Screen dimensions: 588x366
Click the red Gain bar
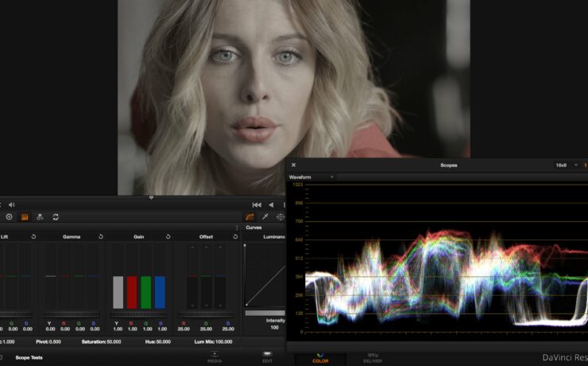click(132, 293)
